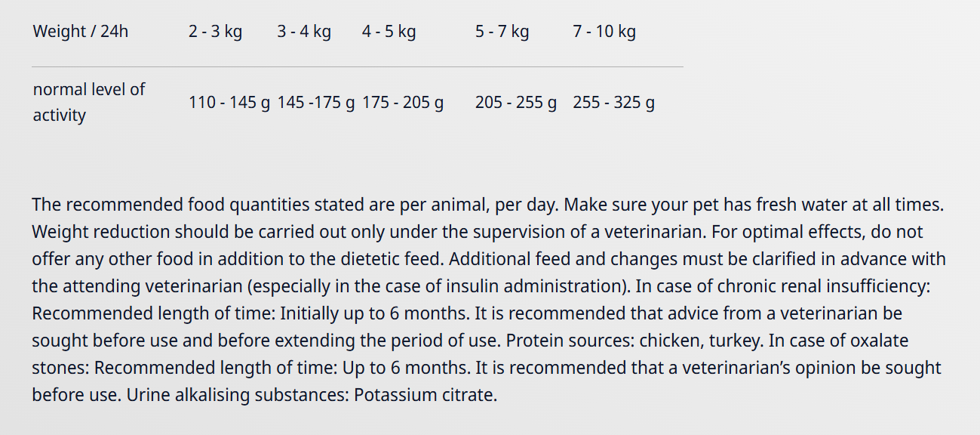Screen dimensions: 980x435
Task: Click the '4 - 5 kg' column header
Action: (389, 32)
